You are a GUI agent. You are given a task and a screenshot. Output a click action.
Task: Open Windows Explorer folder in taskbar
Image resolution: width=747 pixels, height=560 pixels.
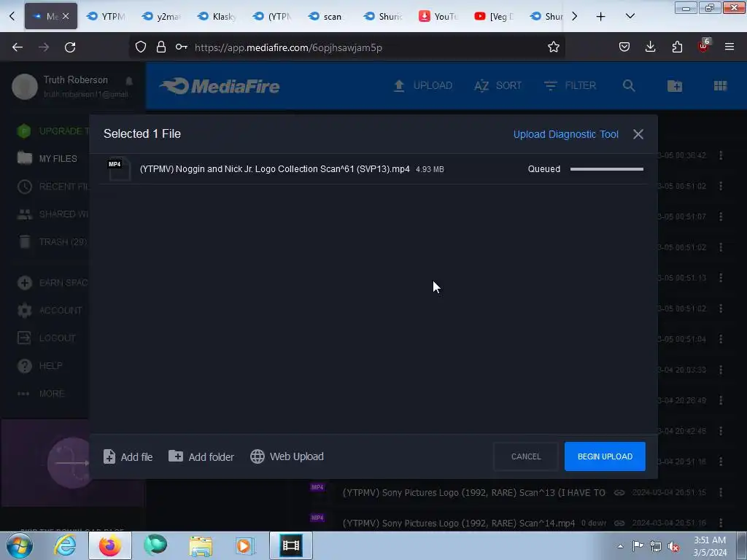click(x=201, y=545)
